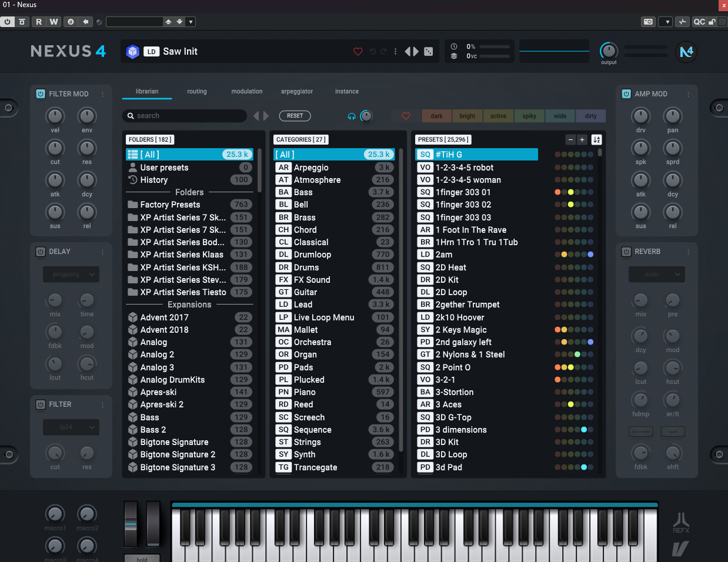Open the History folder entry
The image size is (728, 562).
click(189, 180)
